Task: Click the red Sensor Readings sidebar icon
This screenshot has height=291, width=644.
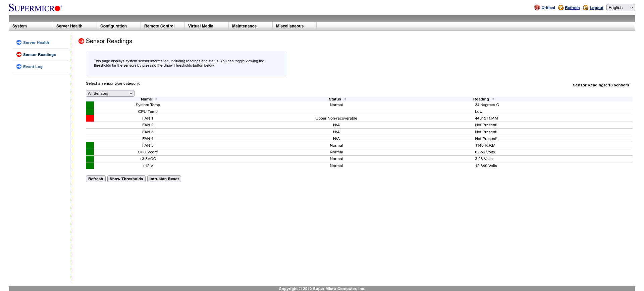Action: tap(19, 55)
